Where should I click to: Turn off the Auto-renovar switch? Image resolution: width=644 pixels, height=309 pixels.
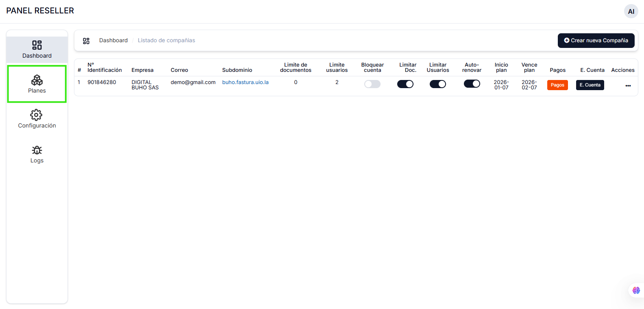(472, 84)
